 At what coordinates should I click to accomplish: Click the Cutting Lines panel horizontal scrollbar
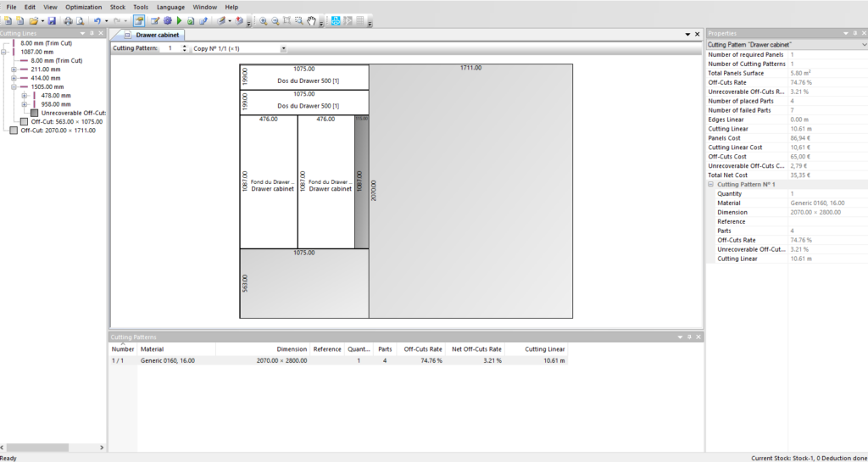(x=53, y=447)
